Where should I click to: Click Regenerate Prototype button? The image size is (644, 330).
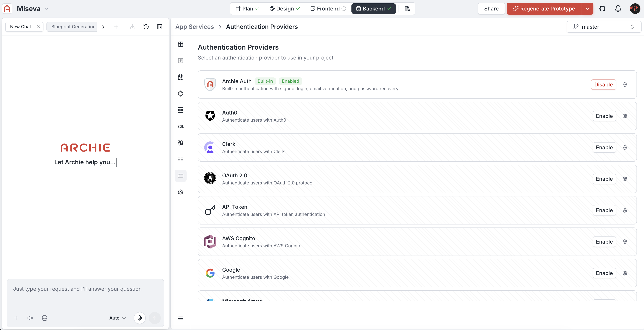pyautogui.click(x=544, y=8)
